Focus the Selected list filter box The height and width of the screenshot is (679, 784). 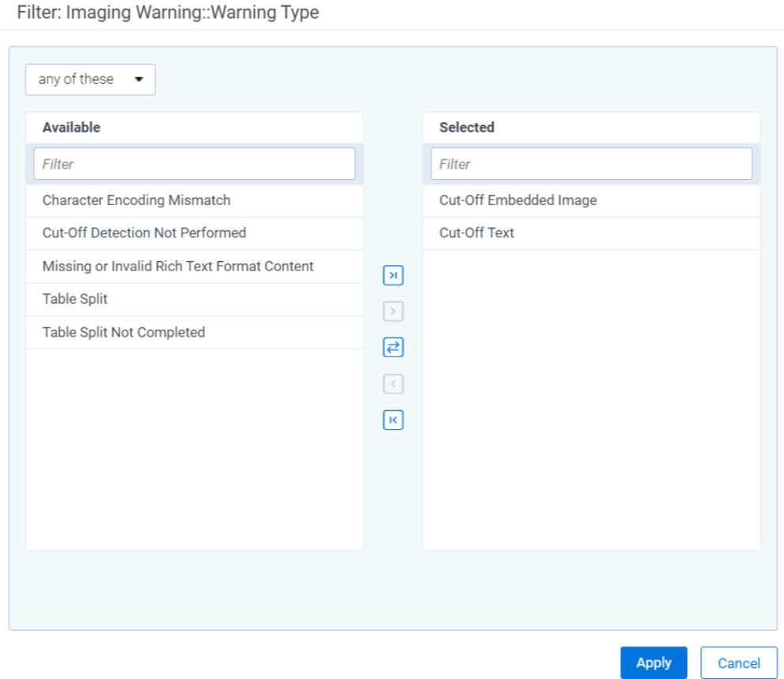click(x=592, y=163)
